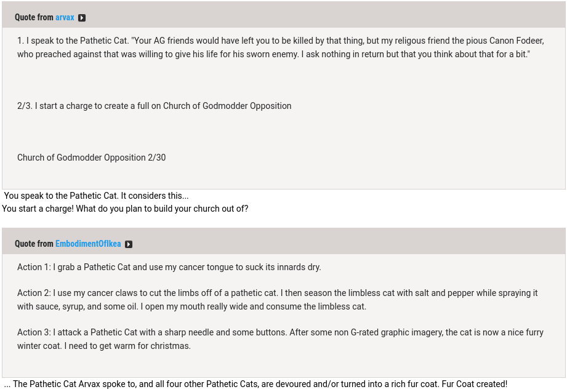567x392 pixels.
Task: Click the "2/3. I start a charge" line
Action: [x=154, y=106]
